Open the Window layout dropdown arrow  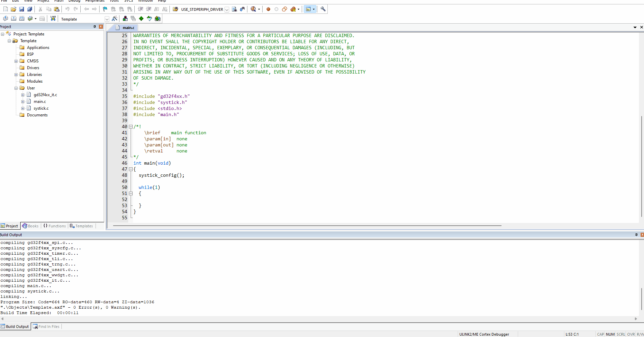(314, 9)
